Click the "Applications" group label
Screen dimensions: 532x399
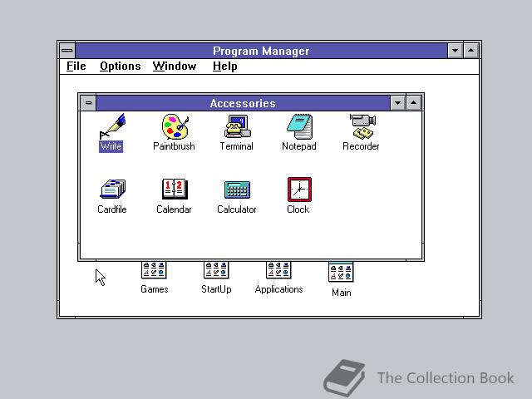(x=279, y=289)
